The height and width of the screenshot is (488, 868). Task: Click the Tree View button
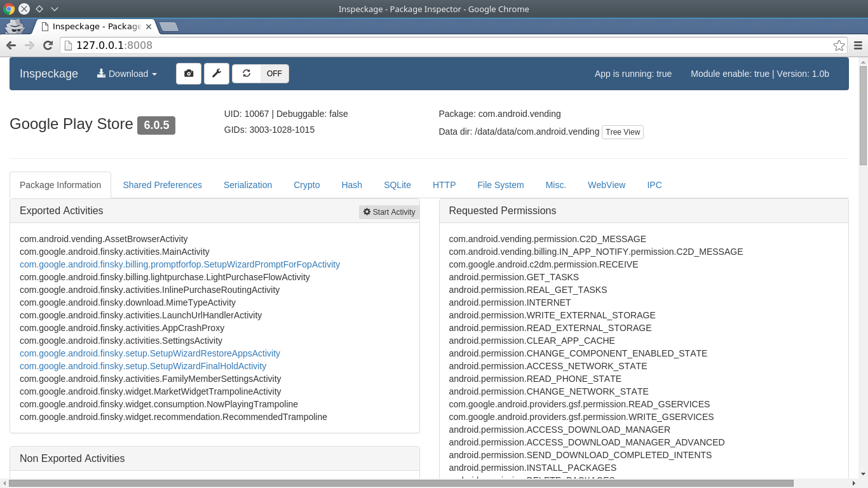(623, 132)
